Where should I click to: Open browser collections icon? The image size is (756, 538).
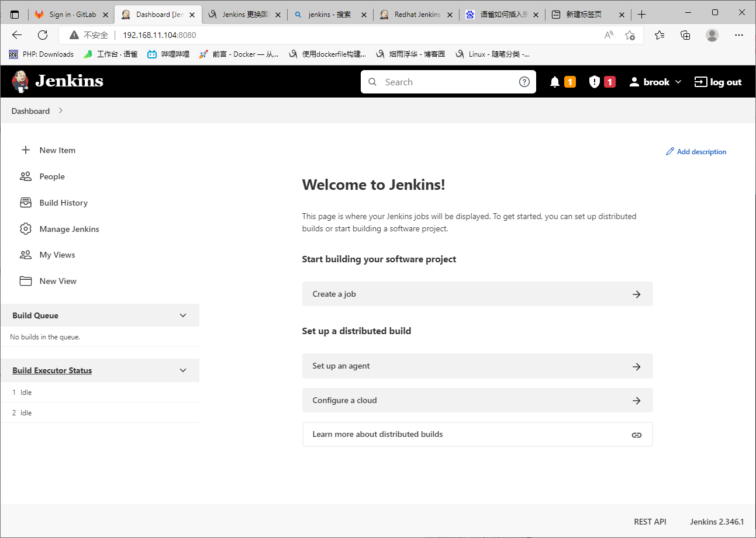pyautogui.click(x=686, y=35)
